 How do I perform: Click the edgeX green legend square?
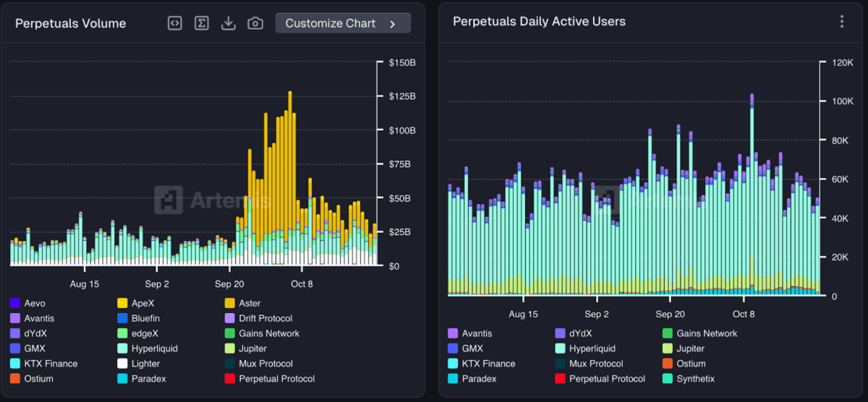click(x=122, y=333)
